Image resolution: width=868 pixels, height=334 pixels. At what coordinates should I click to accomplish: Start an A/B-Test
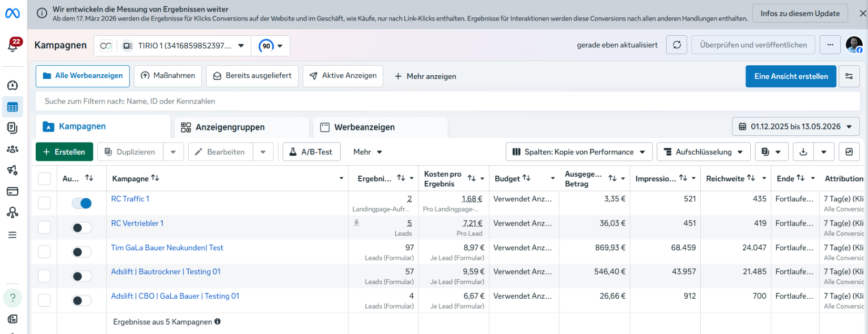click(x=311, y=152)
